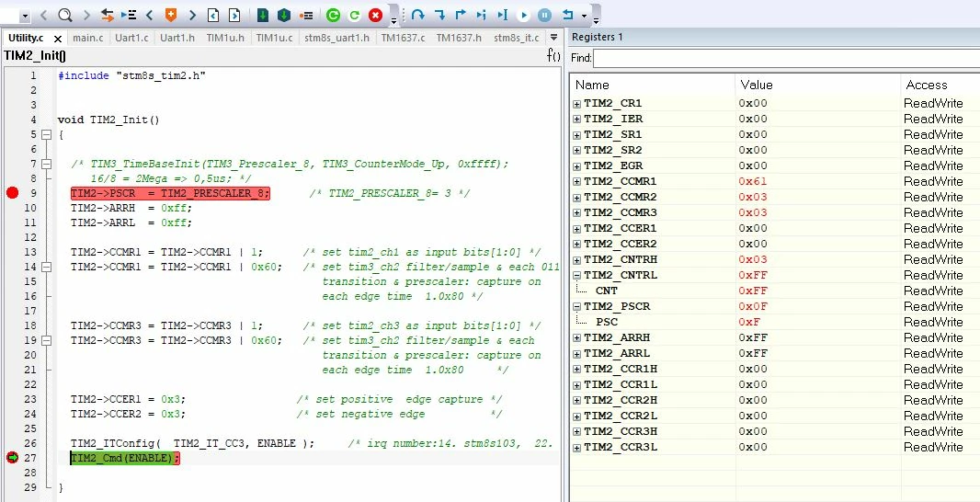
Task: Click the Find input field in Registers
Action: [x=786, y=58]
